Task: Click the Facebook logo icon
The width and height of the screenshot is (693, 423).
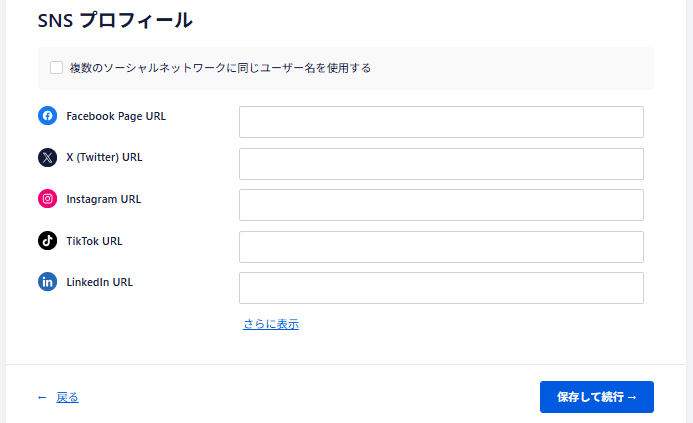Action: [47, 116]
